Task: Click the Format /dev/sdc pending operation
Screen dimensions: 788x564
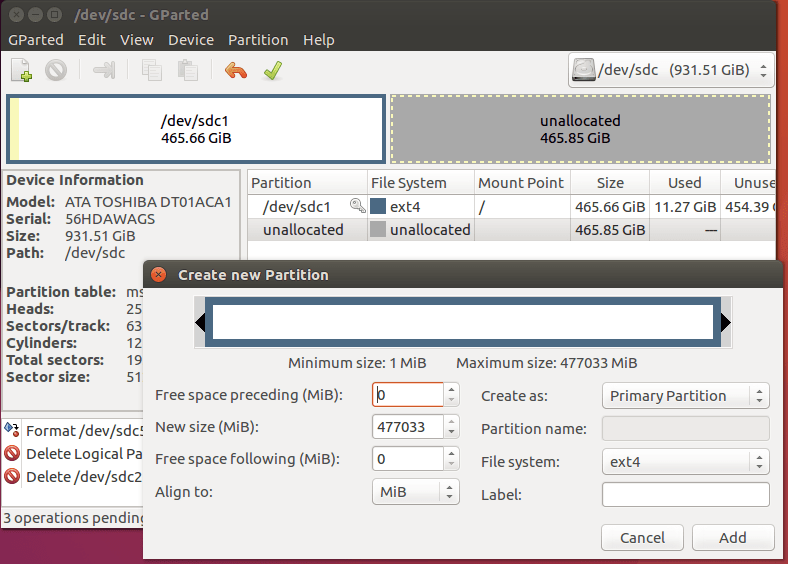Action: 73,430
